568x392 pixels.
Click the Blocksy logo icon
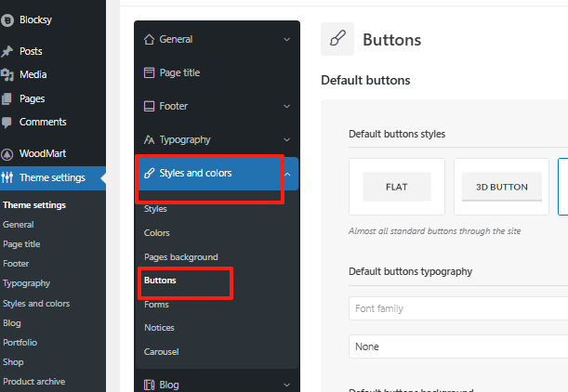click(7, 18)
